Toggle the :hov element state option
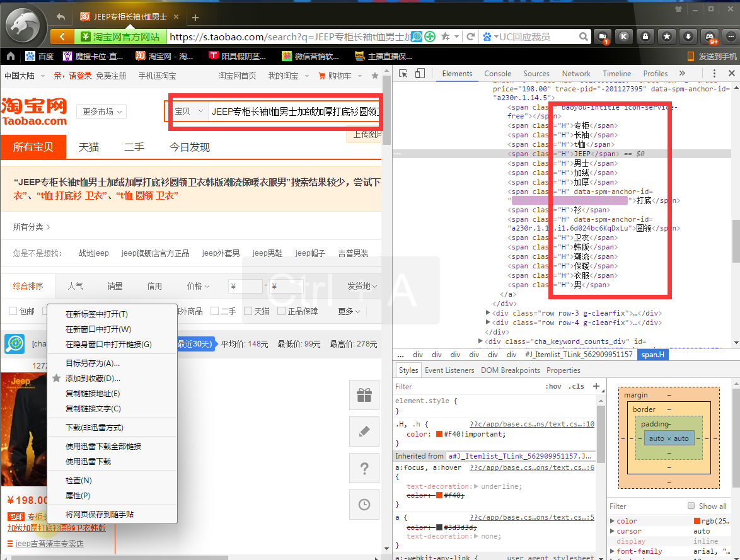The width and height of the screenshot is (740, 560). tap(553, 386)
